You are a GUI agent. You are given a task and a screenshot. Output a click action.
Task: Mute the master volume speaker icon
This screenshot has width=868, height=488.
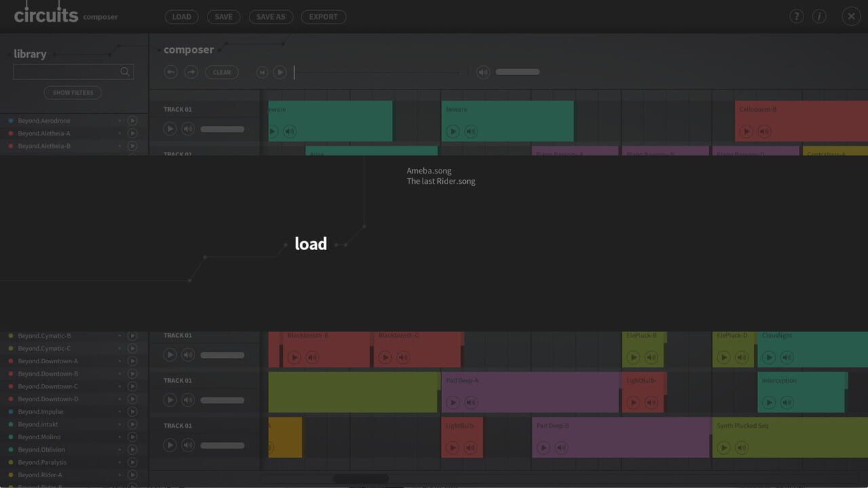pyautogui.click(x=483, y=72)
